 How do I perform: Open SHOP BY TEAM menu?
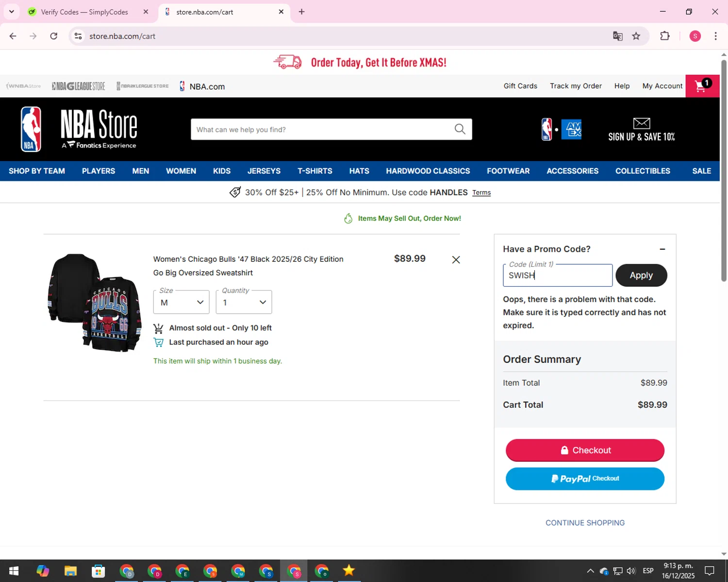pos(37,171)
